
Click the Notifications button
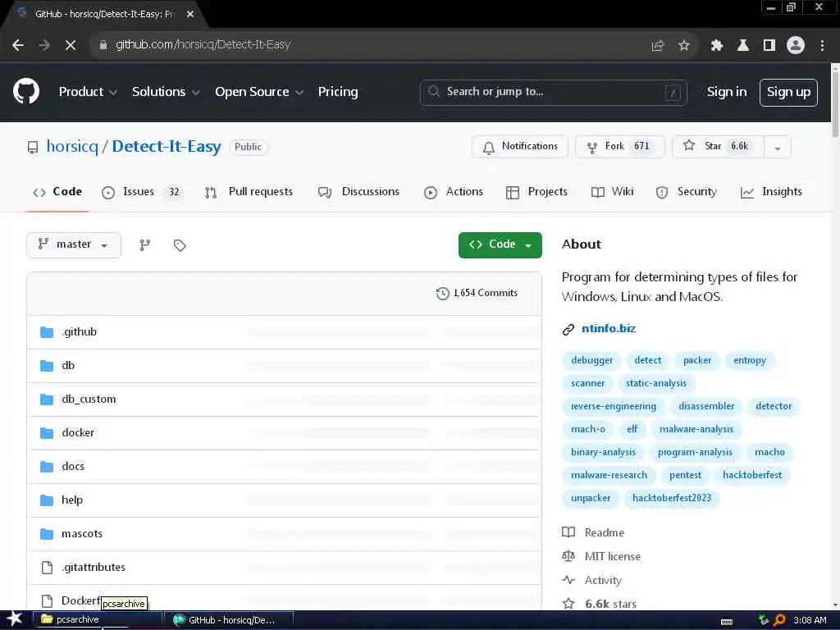519,147
